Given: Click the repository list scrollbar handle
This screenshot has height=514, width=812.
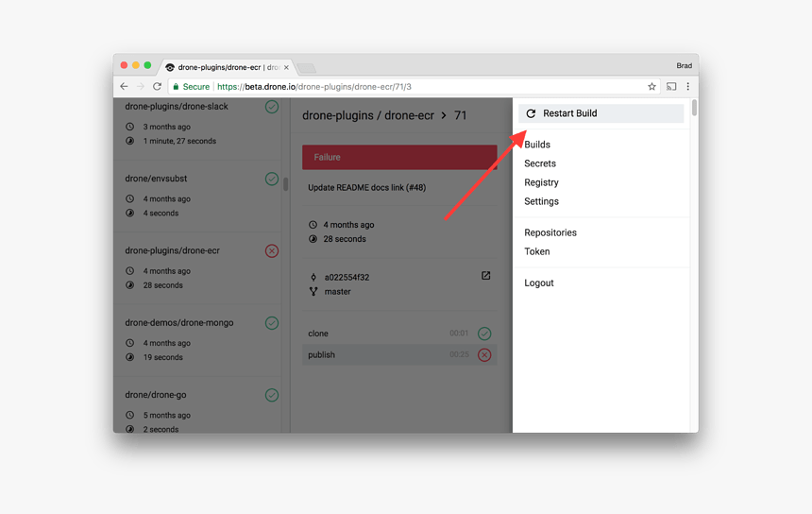Looking at the screenshot, I should coord(285,184).
